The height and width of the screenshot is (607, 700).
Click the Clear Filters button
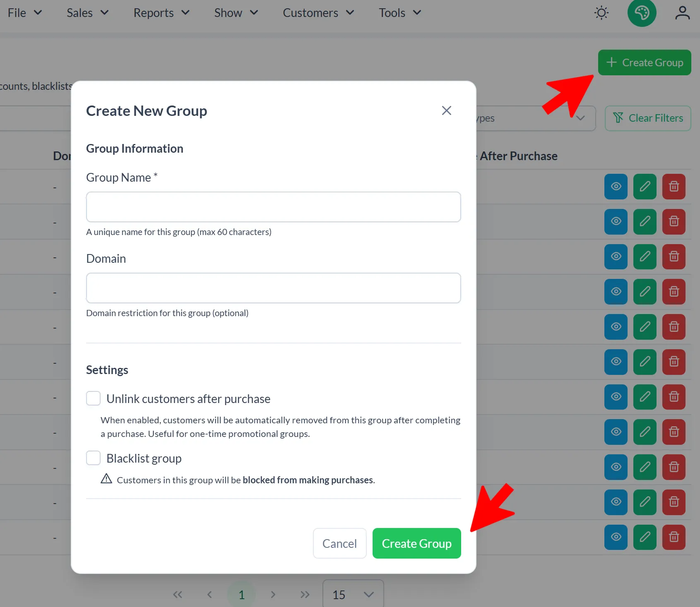(648, 118)
